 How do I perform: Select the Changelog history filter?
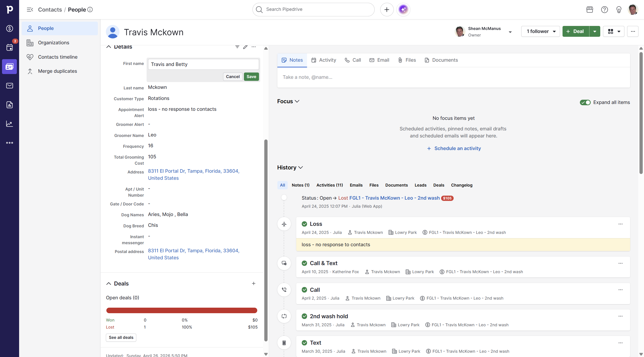(461, 185)
